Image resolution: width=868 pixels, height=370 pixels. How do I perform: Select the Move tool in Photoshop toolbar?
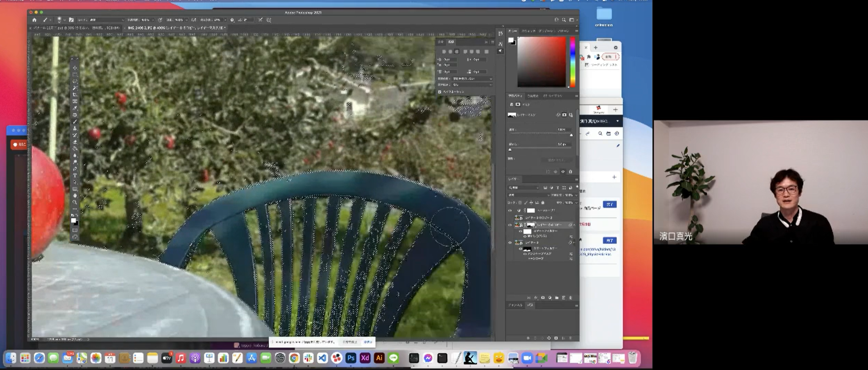click(x=75, y=68)
